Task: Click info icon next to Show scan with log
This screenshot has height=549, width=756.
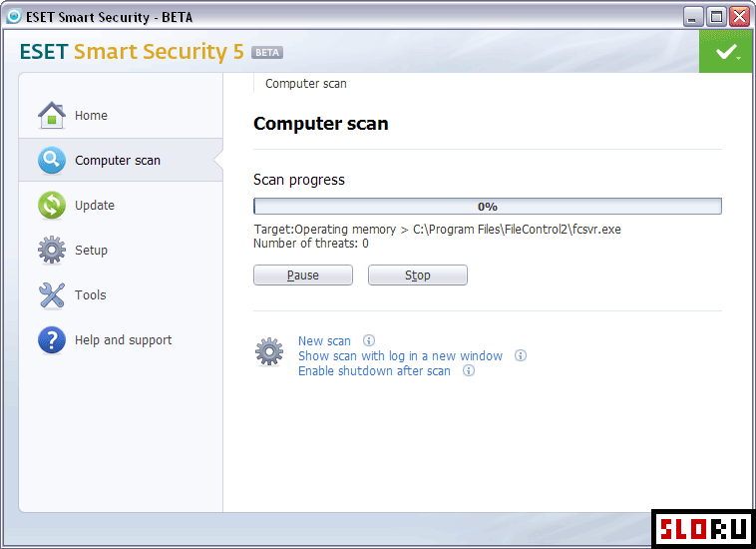Action: click(521, 355)
